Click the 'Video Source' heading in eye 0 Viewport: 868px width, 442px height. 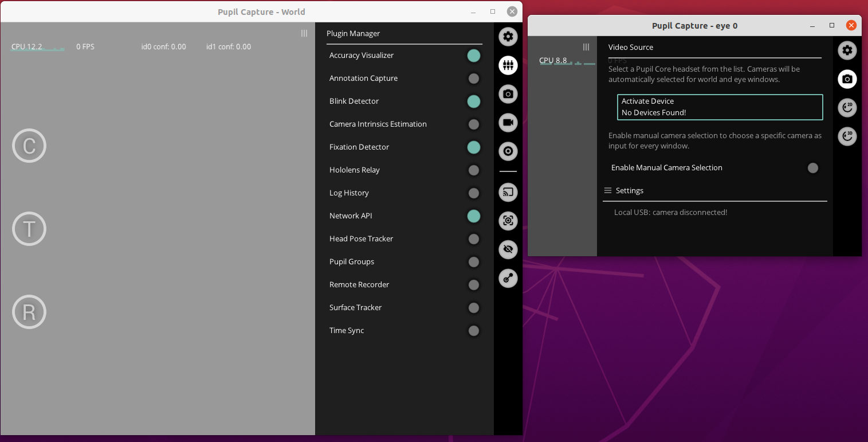click(x=631, y=47)
